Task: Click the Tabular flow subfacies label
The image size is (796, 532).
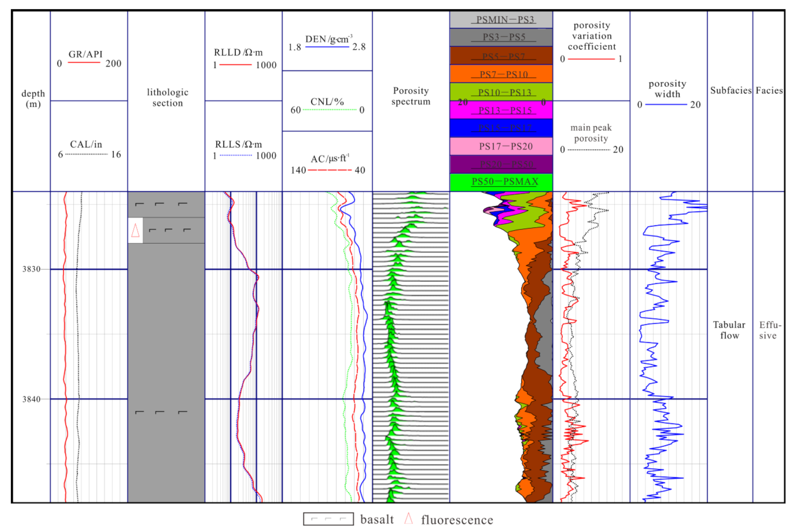Action: click(x=729, y=330)
